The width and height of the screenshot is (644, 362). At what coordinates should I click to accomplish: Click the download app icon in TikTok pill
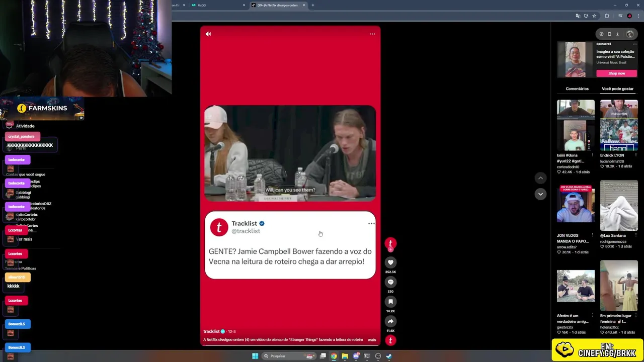(617, 34)
